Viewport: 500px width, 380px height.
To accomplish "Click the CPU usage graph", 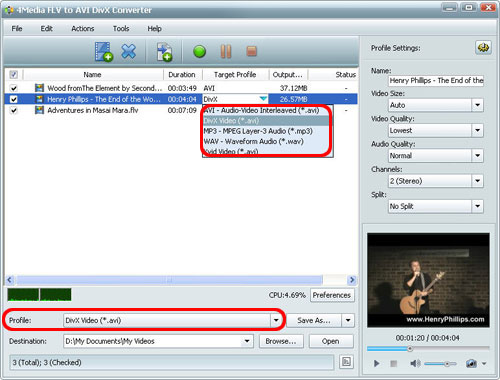I will pos(39,295).
